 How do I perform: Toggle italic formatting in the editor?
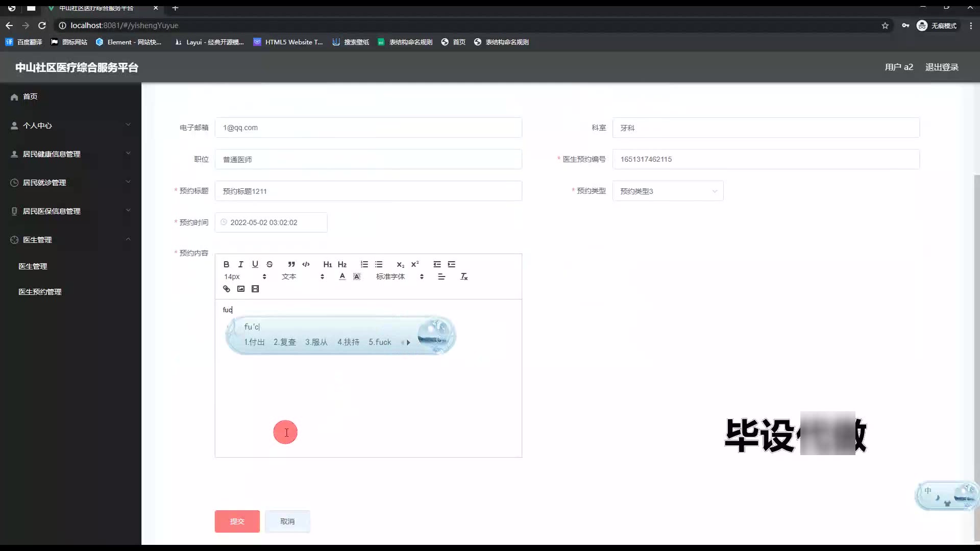(x=240, y=264)
